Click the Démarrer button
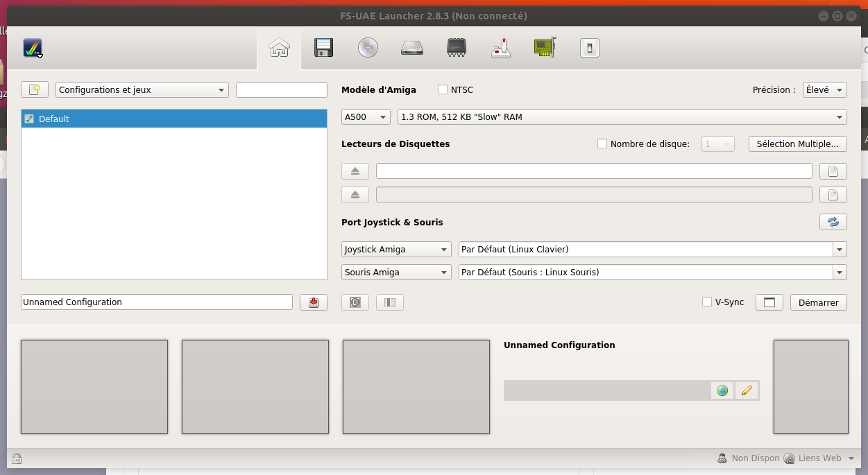Image resolution: width=868 pixels, height=475 pixels. pyautogui.click(x=819, y=302)
